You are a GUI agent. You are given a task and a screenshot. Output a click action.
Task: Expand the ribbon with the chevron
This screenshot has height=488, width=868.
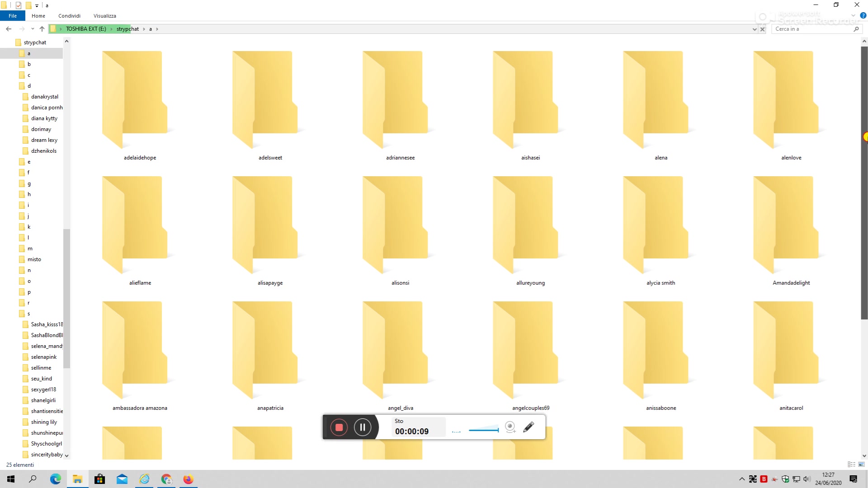(x=853, y=15)
